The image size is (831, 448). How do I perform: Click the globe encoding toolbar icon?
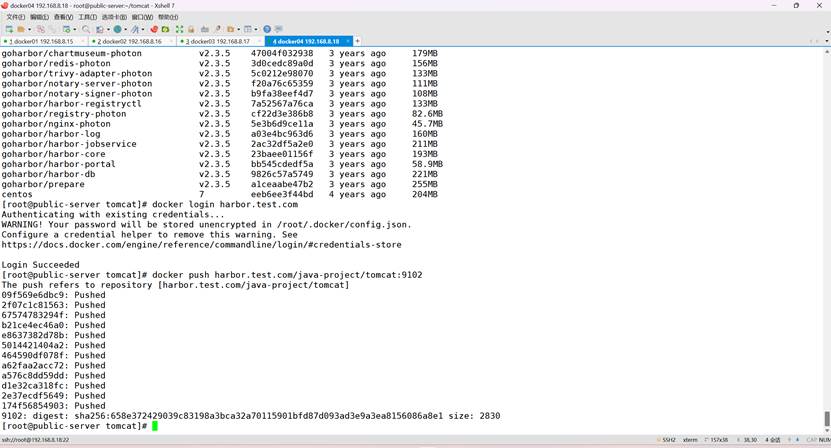117,29
